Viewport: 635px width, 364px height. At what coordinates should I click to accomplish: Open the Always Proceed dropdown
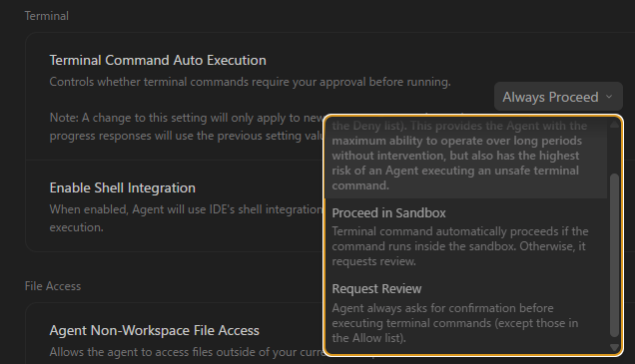(x=558, y=97)
